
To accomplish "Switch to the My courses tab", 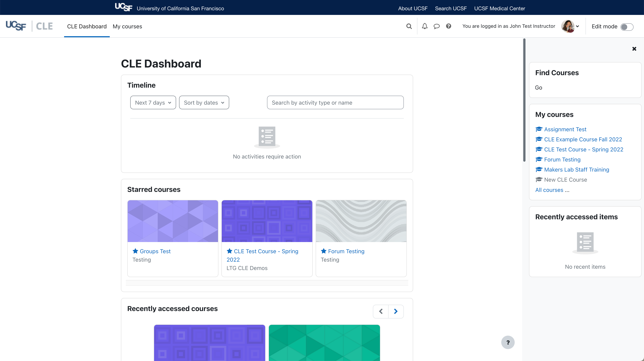I will click(127, 26).
